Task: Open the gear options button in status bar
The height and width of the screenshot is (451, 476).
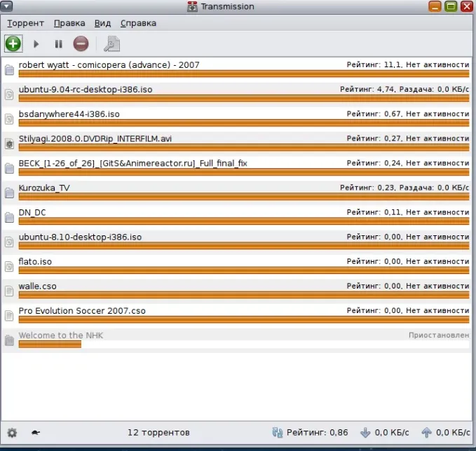Action: (x=12, y=433)
